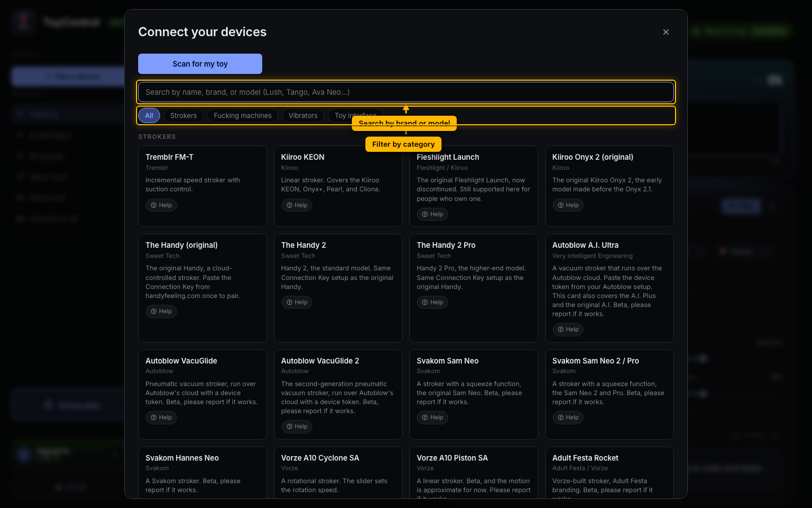Open Help for The Handy (original)
Screen dimensions: 812x508
(x=161, y=312)
